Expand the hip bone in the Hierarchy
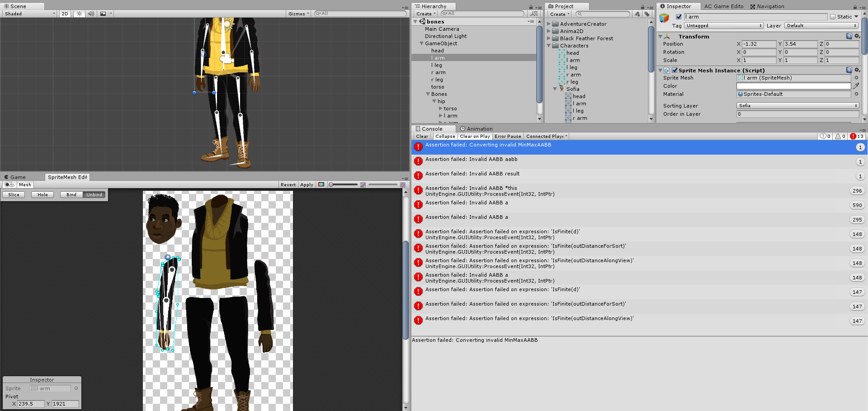The image size is (868, 411). [x=434, y=101]
